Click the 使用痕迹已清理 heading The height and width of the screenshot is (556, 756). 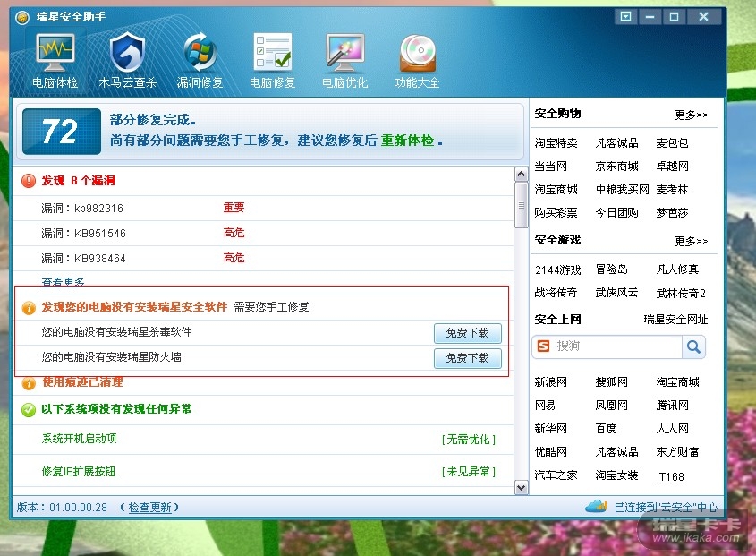coord(82,382)
